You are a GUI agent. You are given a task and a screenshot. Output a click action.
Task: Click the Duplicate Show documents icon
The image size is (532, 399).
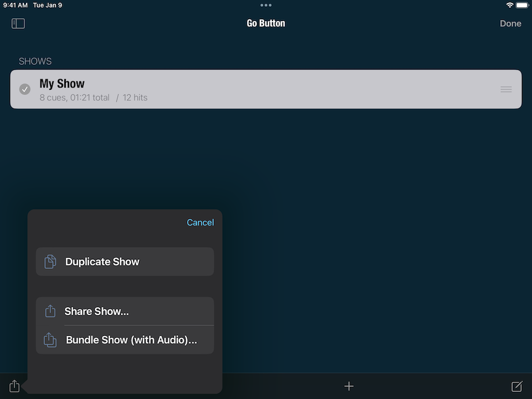click(50, 262)
